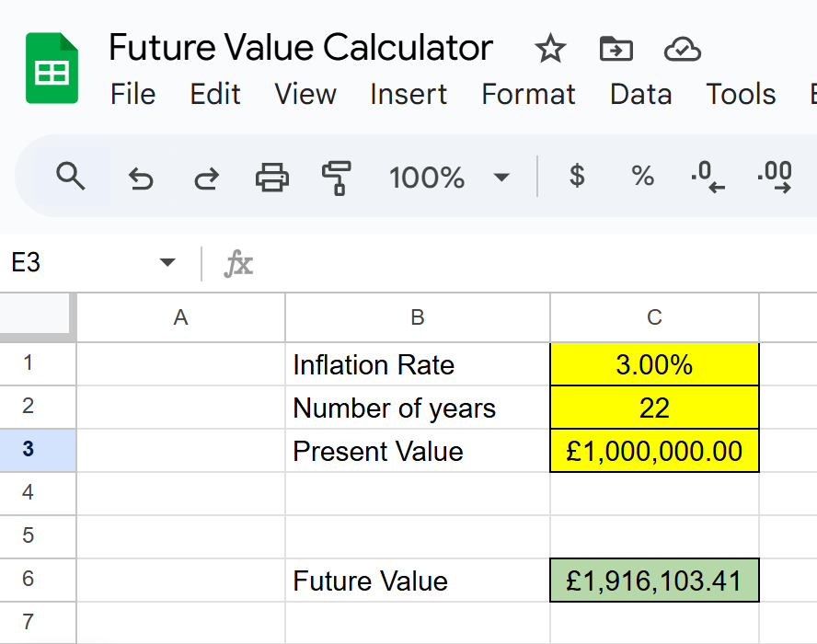Check the cloud saved status icon
Image resolution: width=817 pixels, height=644 pixels.
681,49
